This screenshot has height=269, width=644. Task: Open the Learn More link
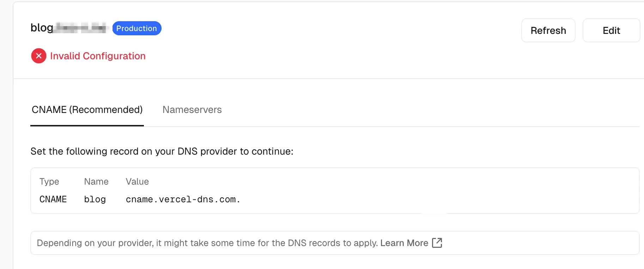[x=404, y=243]
